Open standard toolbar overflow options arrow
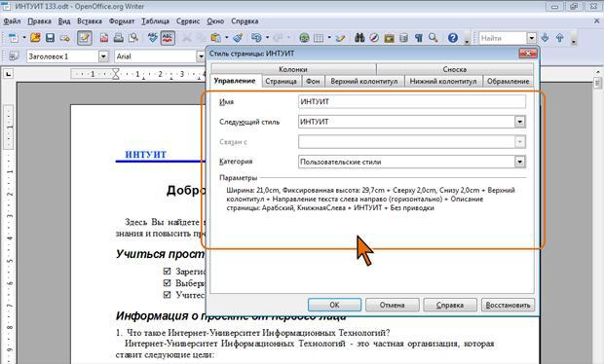The image size is (604, 364). click(x=467, y=41)
